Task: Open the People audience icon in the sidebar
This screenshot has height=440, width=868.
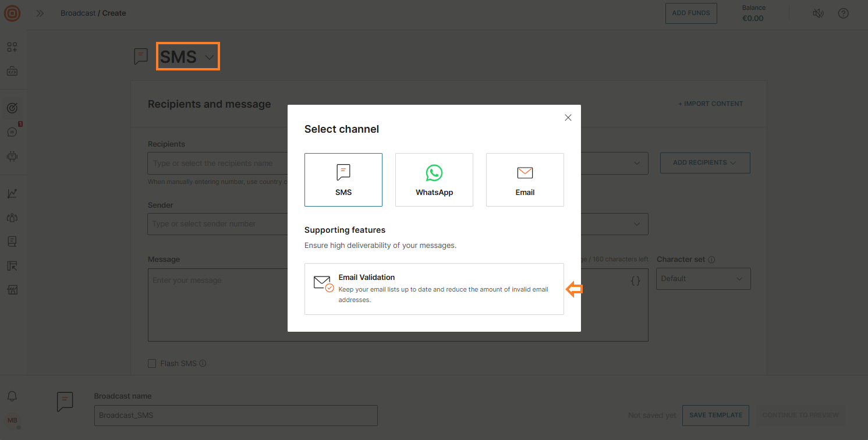Action: 13,217
